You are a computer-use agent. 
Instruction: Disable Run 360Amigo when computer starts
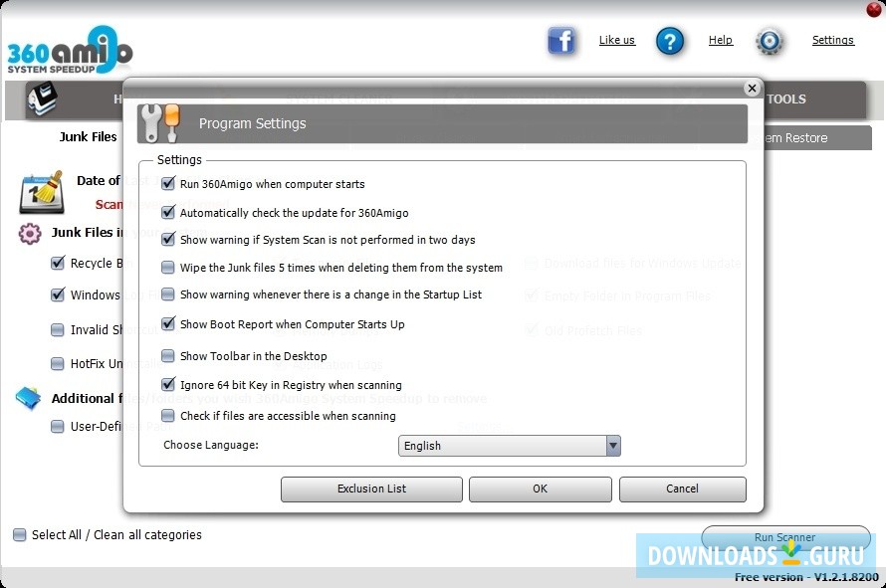167,183
